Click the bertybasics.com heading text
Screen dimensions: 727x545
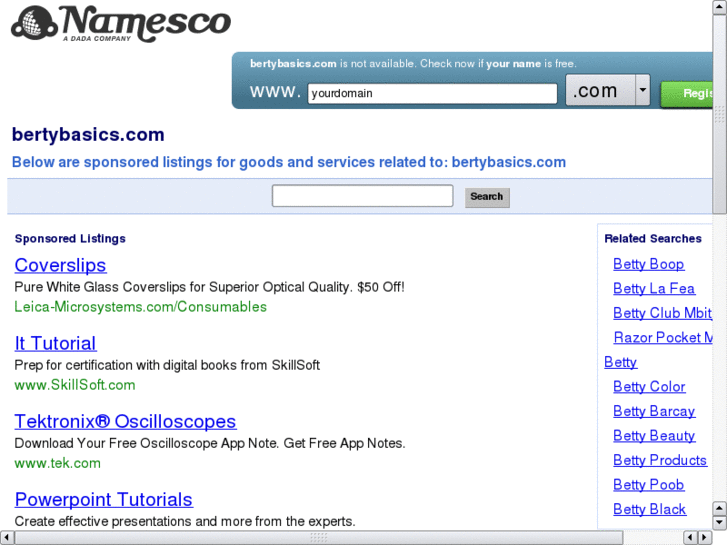pos(88,135)
